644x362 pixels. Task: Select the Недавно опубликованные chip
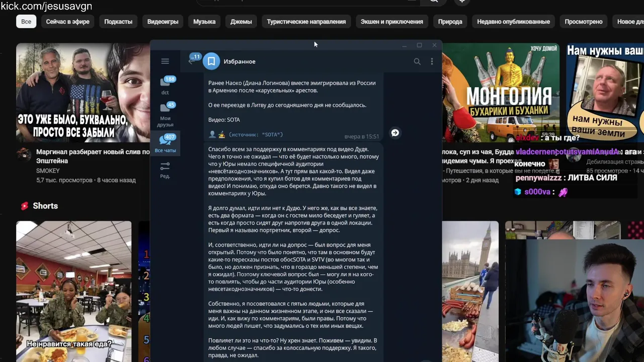(513, 22)
